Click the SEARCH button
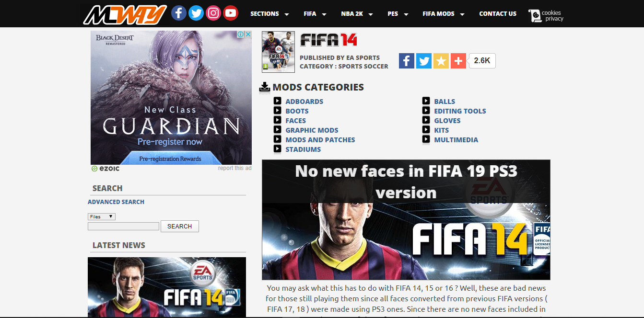Viewport: 644px width, 318px height. coord(180,226)
